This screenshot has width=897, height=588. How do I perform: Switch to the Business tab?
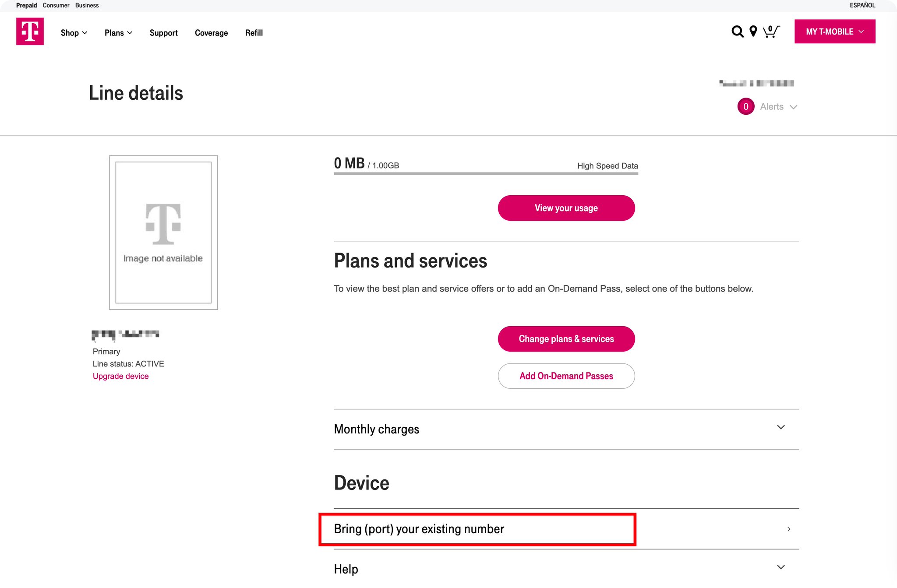click(x=86, y=5)
